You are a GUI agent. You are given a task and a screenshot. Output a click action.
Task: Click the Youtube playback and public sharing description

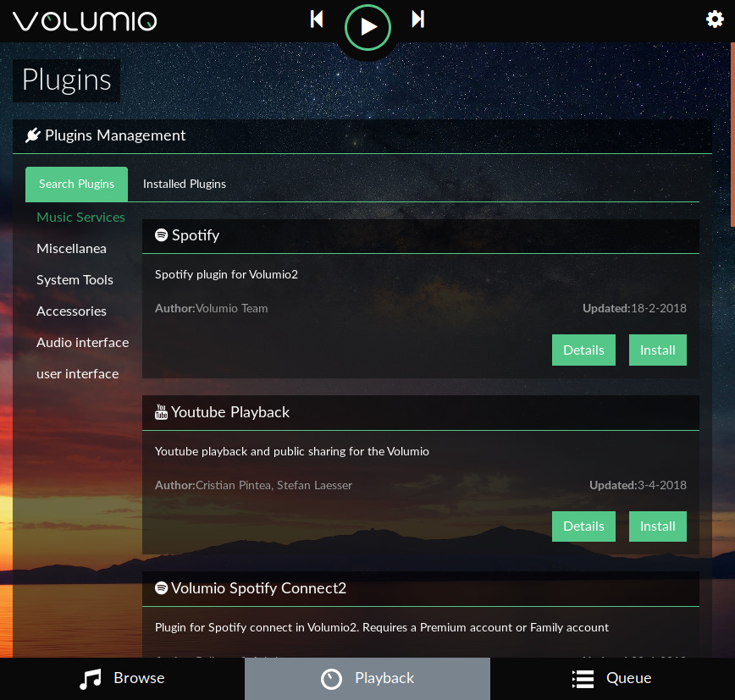tap(291, 452)
